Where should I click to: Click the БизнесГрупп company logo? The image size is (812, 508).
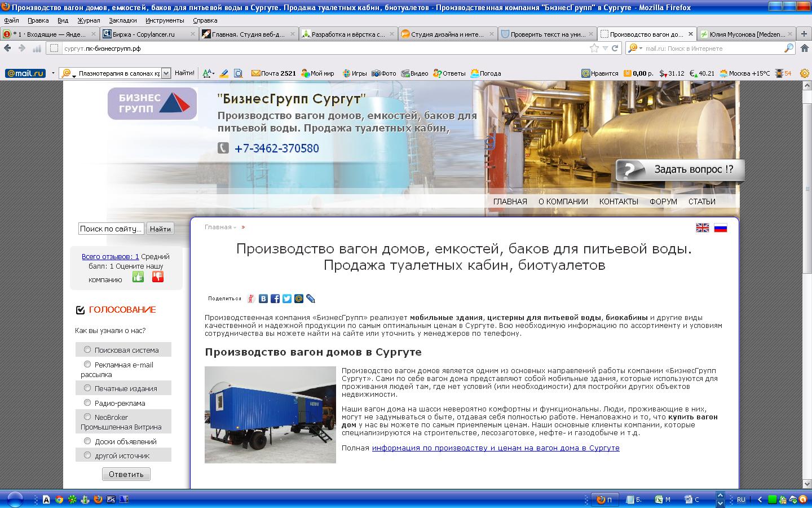pyautogui.click(x=152, y=103)
